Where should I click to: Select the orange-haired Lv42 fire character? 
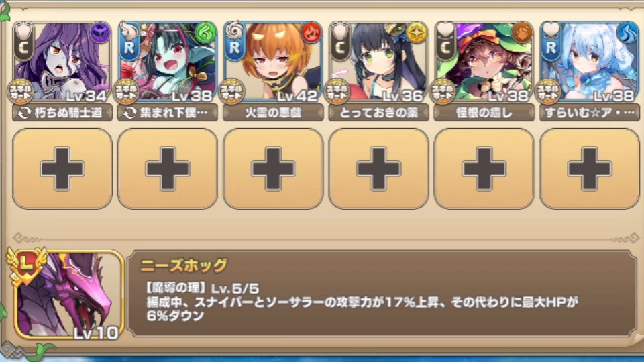(273, 62)
